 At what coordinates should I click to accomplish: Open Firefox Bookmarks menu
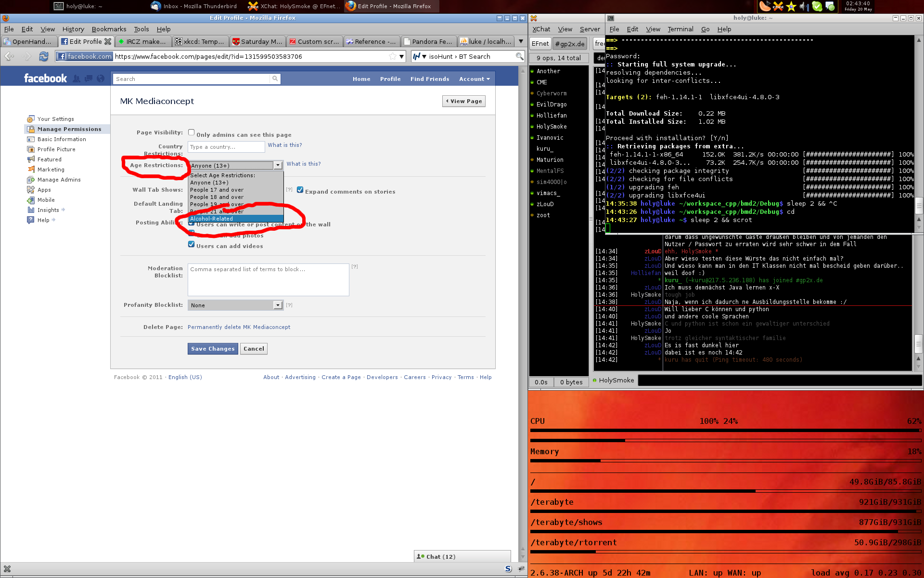click(109, 29)
